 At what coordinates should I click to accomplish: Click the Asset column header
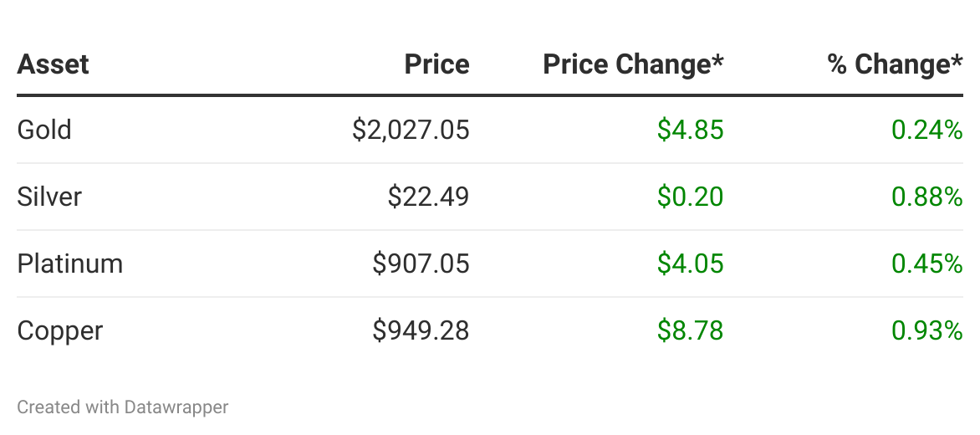pyautogui.click(x=53, y=64)
